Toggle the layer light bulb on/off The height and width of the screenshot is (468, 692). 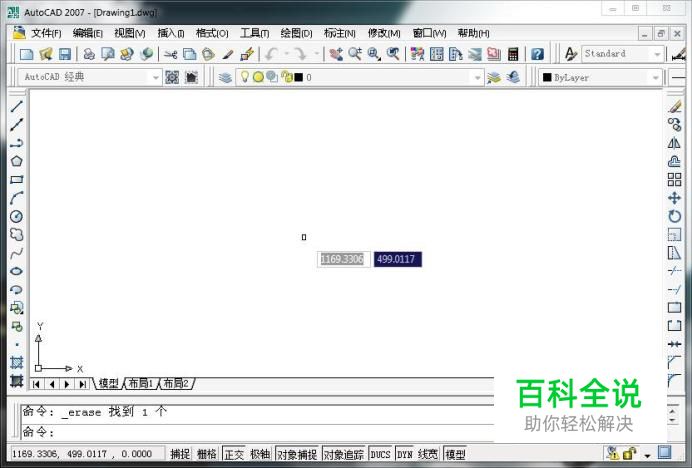[x=244, y=77]
